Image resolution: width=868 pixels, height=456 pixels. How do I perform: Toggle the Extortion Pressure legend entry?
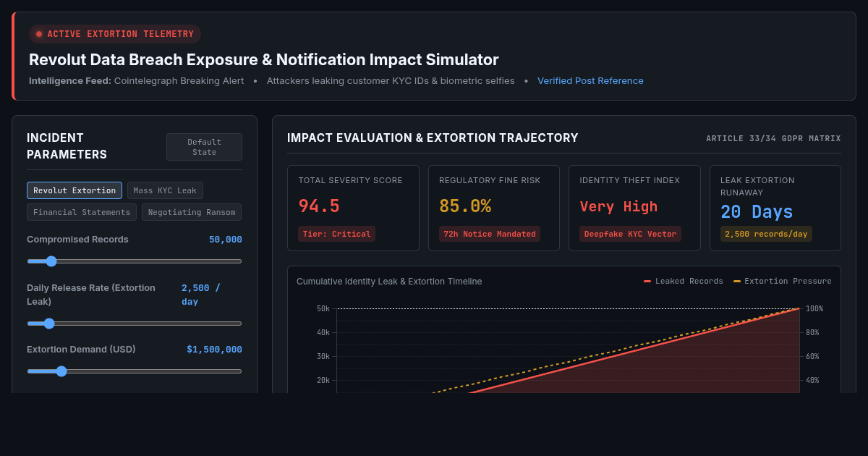tap(783, 282)
